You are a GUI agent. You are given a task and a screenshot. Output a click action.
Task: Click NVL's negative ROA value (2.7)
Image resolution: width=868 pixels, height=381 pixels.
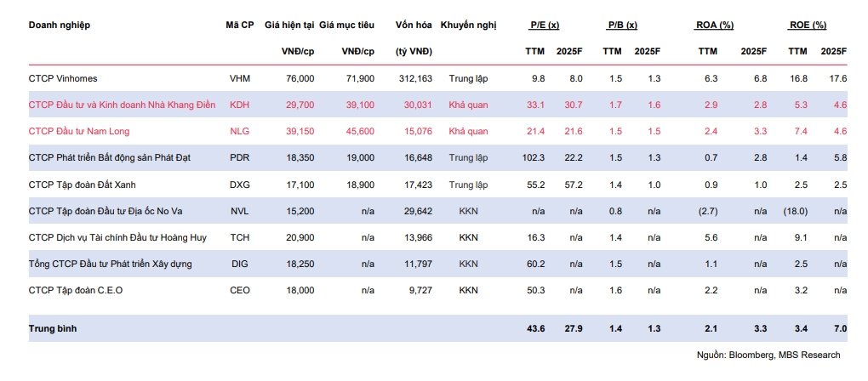(x=706, y=211)
